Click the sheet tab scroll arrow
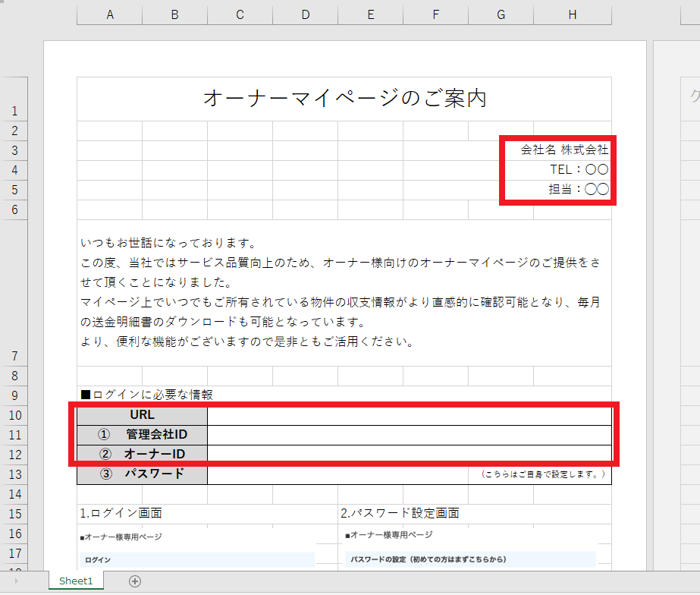700x595 pixels. coord(16,581)
